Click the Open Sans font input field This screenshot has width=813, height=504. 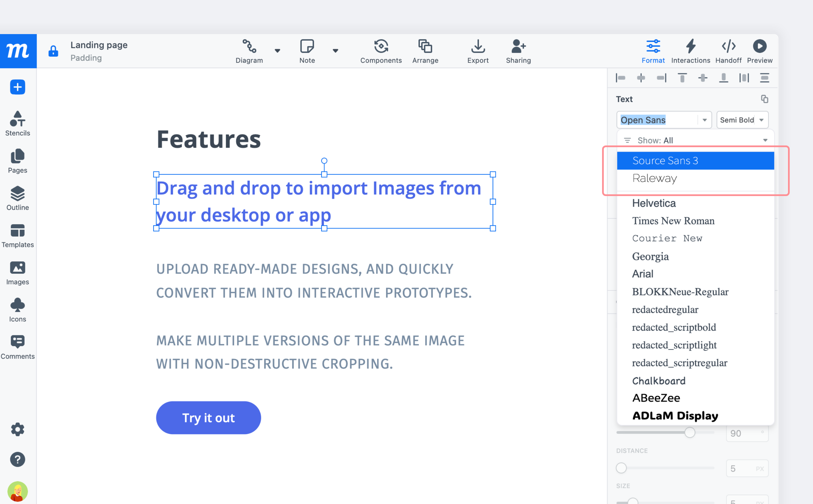pos(657,120)
